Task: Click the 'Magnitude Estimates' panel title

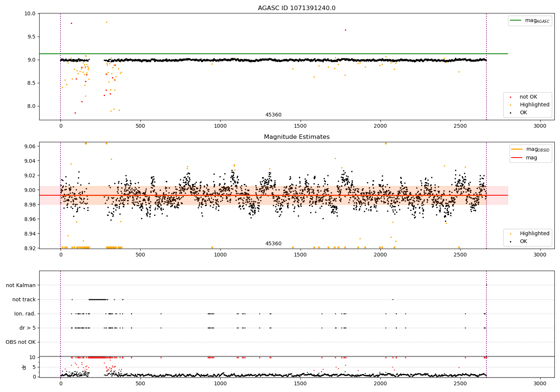Action: (x=296, y=137)
